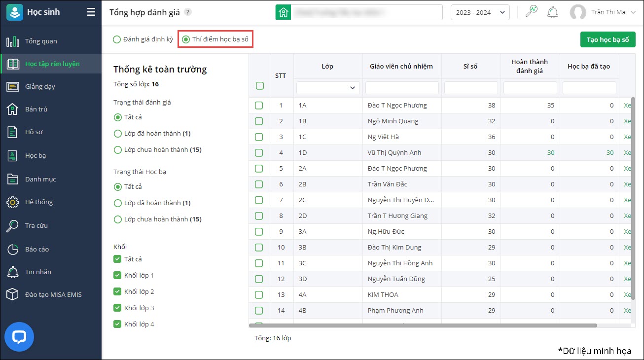This screenshot has height=360, width=644.
Task: Uncheck the Khối lớp 1 checkbox
Action: (x=117, y=275)
